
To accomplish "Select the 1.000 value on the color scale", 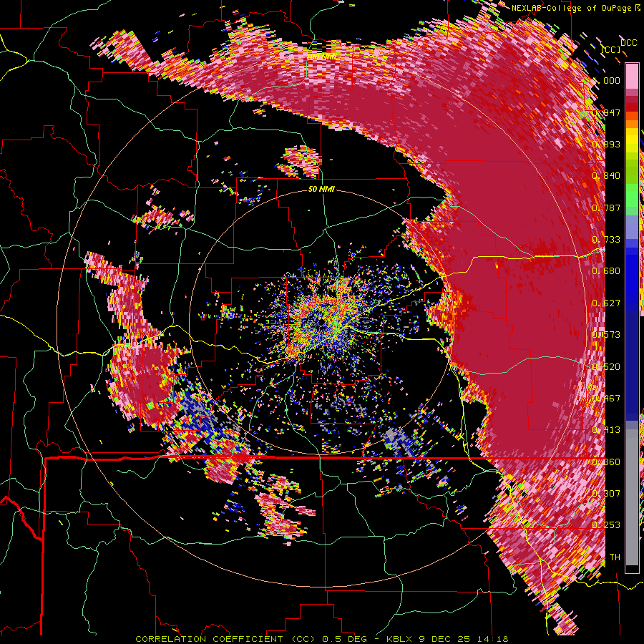I will [x=608, y=80].
